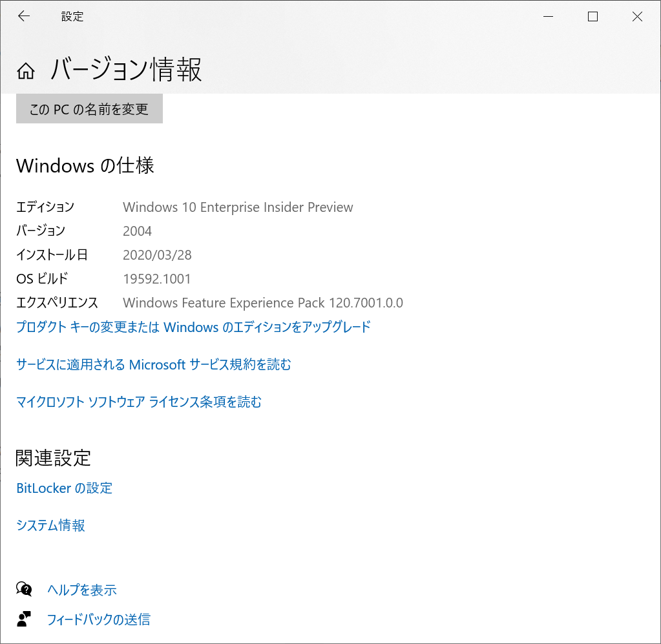Maximize the Settings window

[593, 16]
